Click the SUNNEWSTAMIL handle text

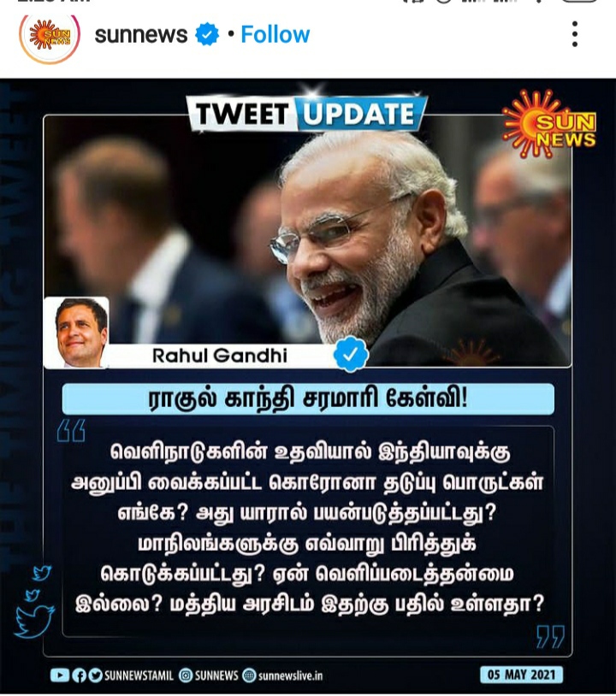[139, 675]
